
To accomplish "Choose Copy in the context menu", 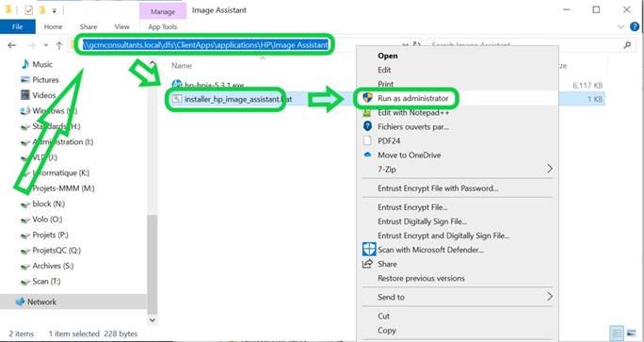I will (x=386, y=330).
